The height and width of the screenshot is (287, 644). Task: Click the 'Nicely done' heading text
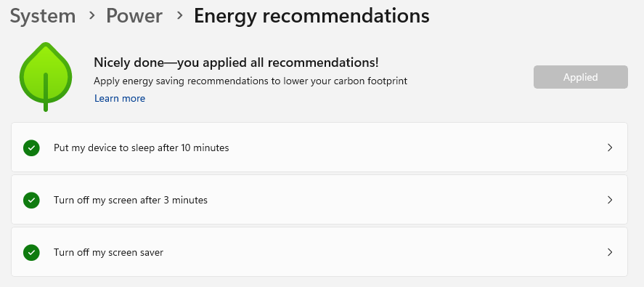click(x=236, y=63)
